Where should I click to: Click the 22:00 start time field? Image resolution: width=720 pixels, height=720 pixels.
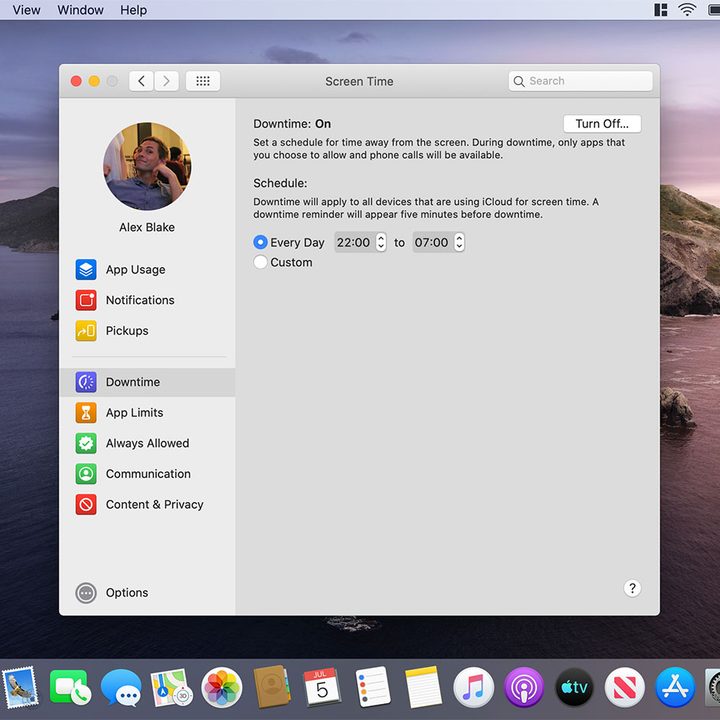(354, 242)
